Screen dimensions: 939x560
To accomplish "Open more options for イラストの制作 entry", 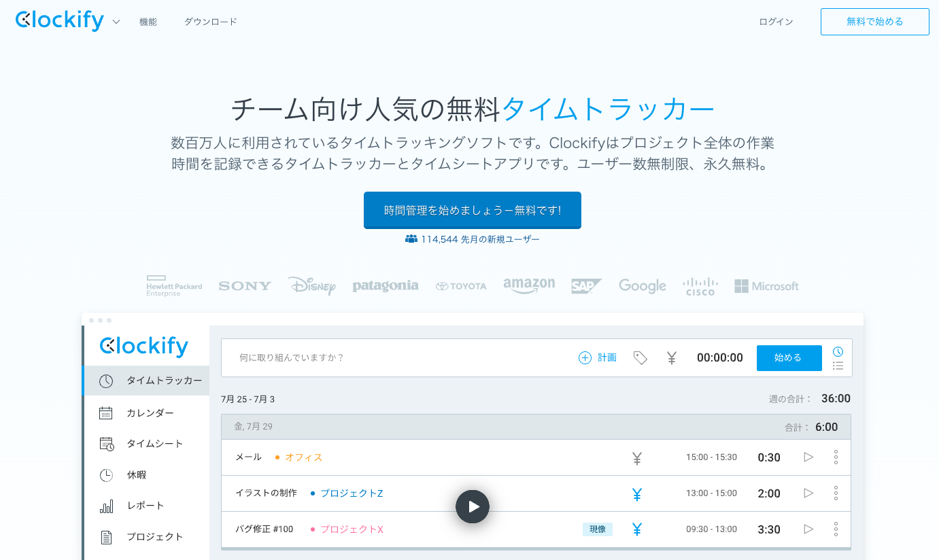I will pos(836,493).
